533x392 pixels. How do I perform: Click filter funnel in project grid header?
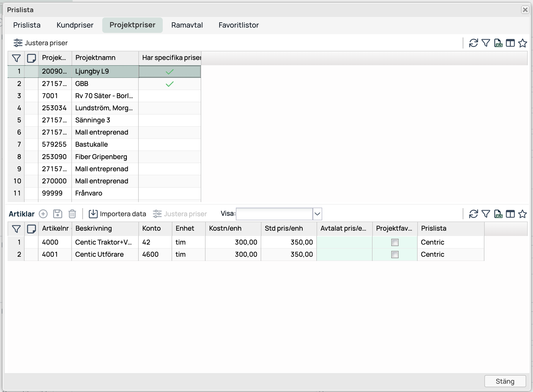[x=16, y=58]
